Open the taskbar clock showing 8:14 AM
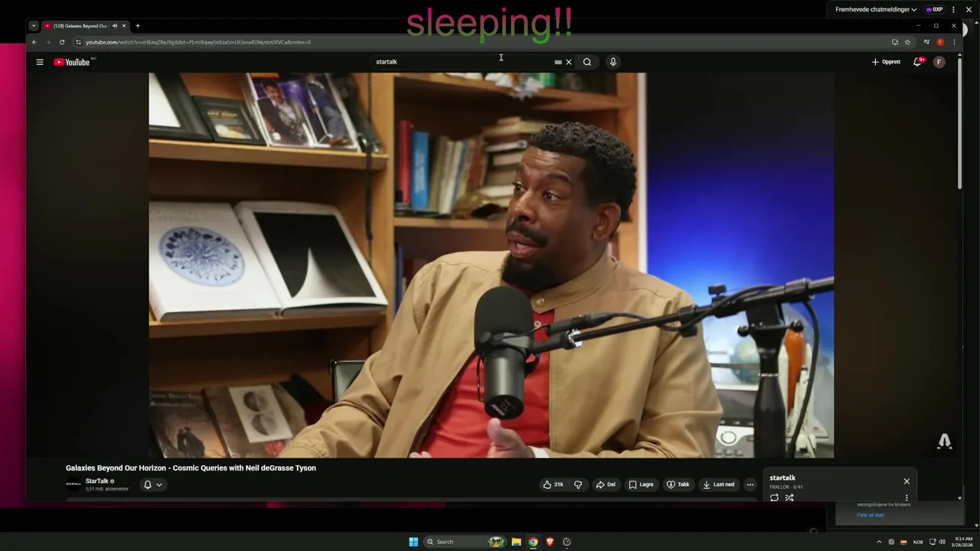Image resolution: width=980 pixels, height=551 pixels. [963, 542]
